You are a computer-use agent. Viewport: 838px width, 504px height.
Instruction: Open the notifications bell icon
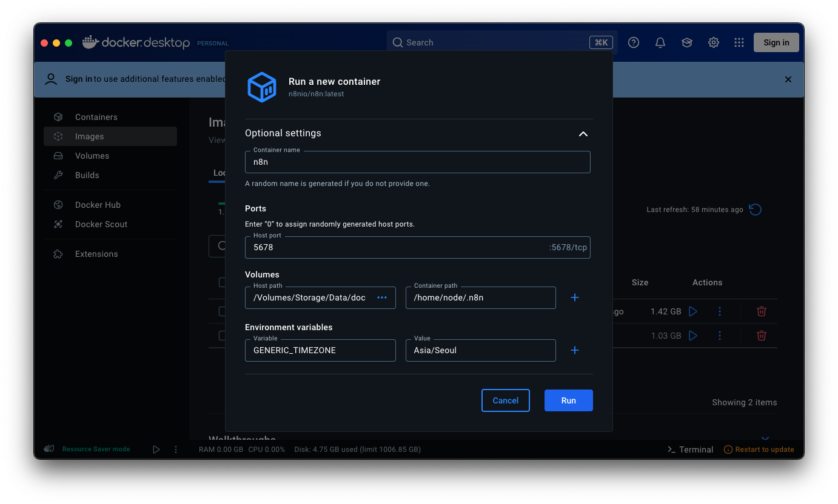tap(660, 42)
